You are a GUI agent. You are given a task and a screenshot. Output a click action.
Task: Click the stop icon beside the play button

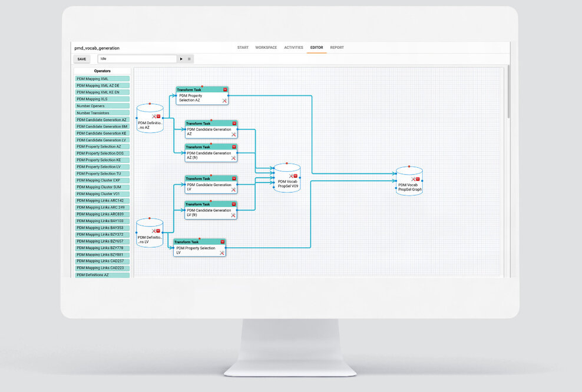point(189,59)
